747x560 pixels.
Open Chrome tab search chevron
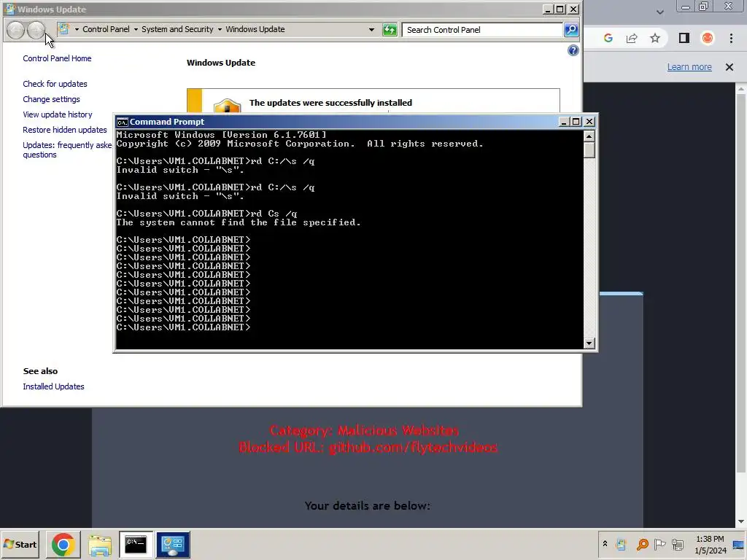pos(659,12)
